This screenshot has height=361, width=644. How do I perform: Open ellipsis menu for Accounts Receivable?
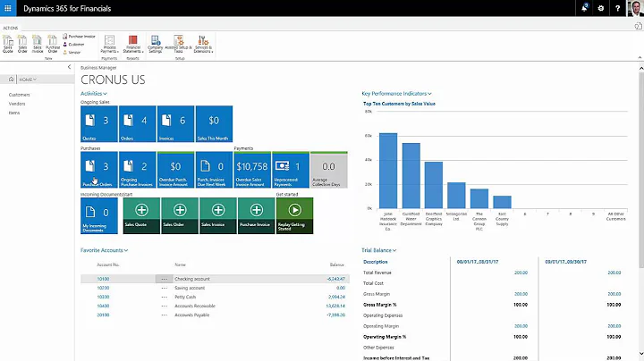pos(165,306)
